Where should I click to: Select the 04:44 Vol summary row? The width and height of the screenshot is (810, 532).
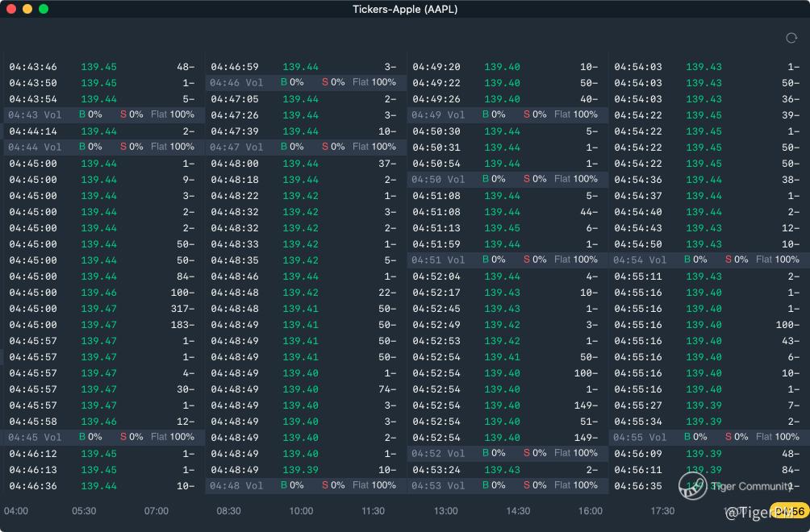[x=104, y=147]
